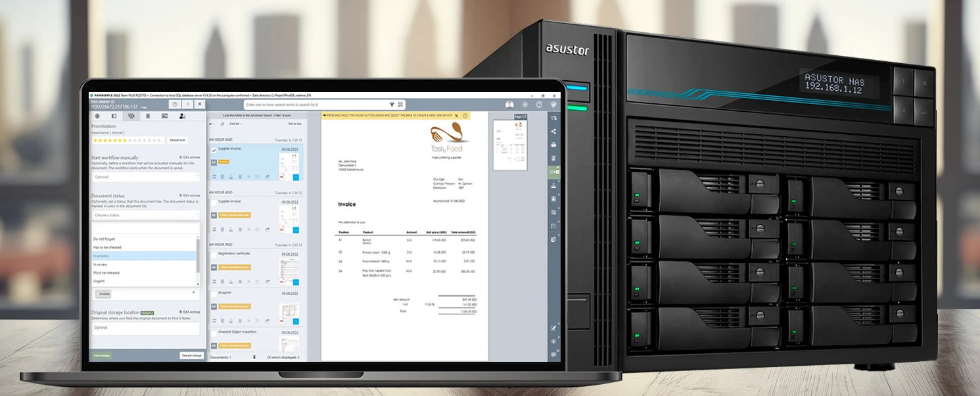Open the Choose a status dropdown

(x=145, y=214)
